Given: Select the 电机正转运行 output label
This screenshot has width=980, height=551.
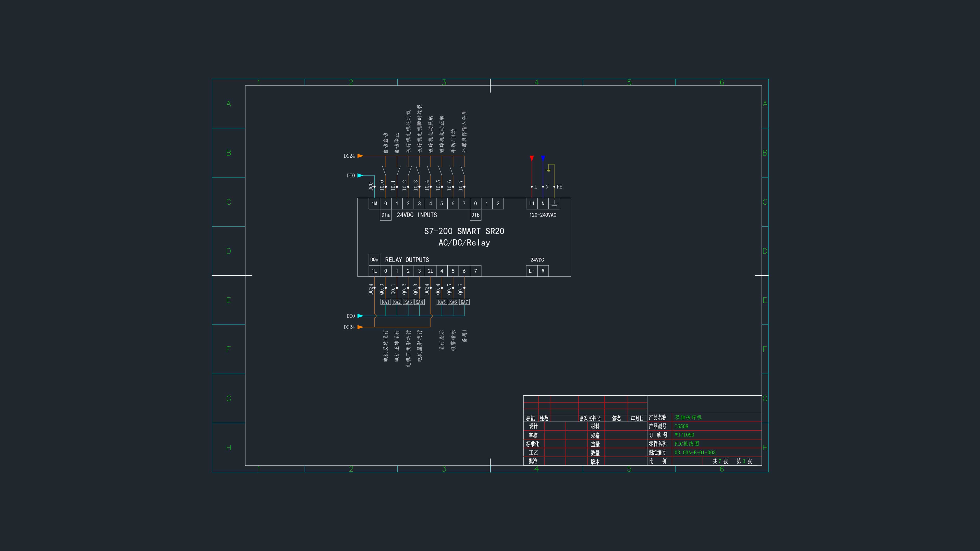Looking at the screenshot, I should (397, 346).
